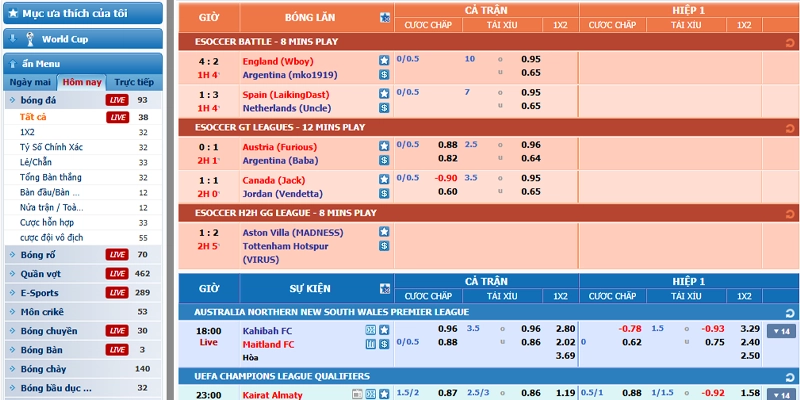Refresh Australia Northern NSW Premier League section
800x400 pixels.
790,313
